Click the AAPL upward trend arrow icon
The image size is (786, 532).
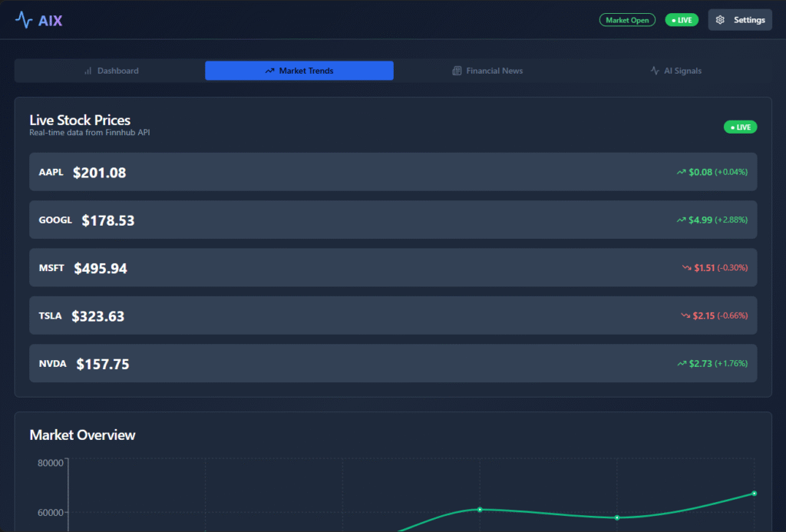point(682,172)
